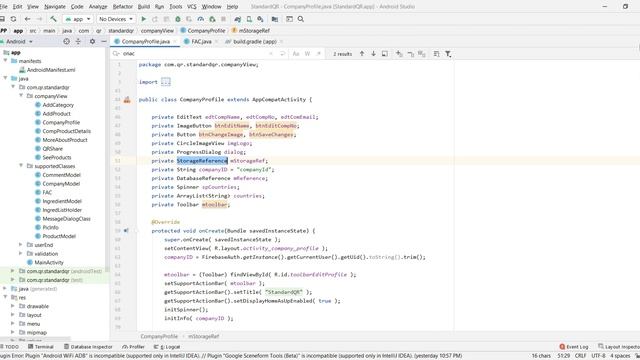The height and width of the screenshot is (360, 640).
Task: Click the SDK Manager icon
Action: tap(260, 19)
